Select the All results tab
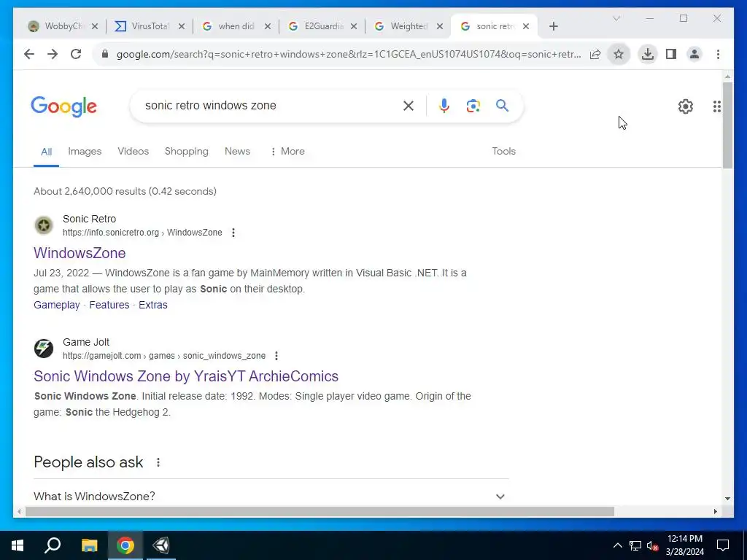Screen dimensions: 747x560 (x=46, y=152)
